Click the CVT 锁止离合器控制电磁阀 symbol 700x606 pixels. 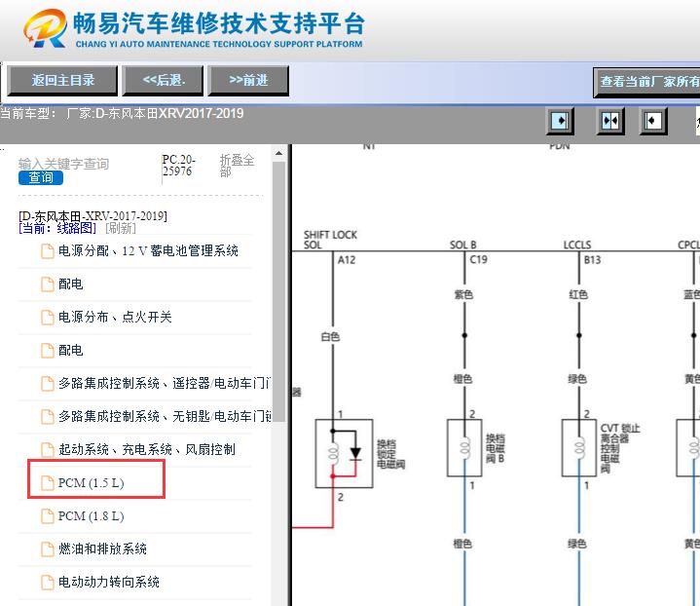[579, 448]
